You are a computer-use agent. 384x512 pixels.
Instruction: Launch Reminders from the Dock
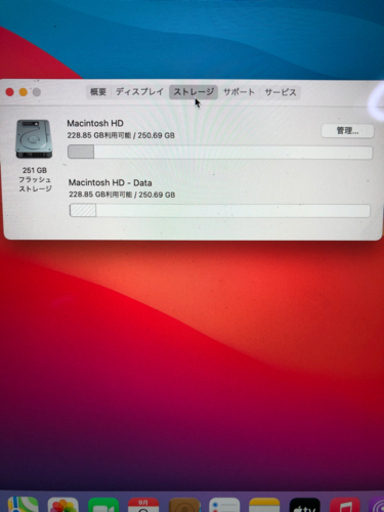[224, 505]
